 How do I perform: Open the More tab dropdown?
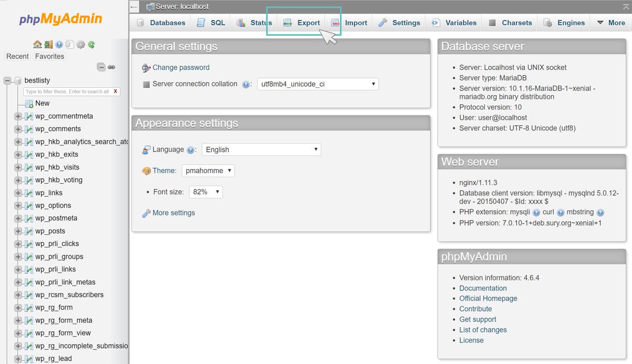point(611,23)
